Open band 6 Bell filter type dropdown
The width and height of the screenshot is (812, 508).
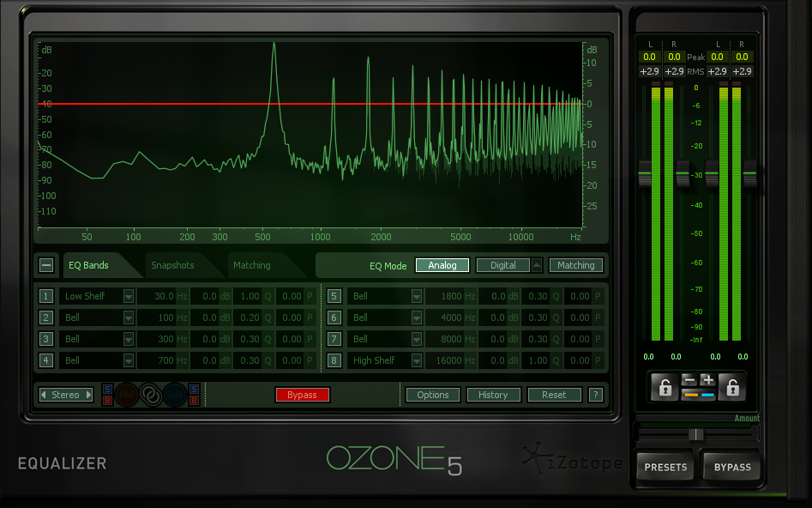(417, 317)
